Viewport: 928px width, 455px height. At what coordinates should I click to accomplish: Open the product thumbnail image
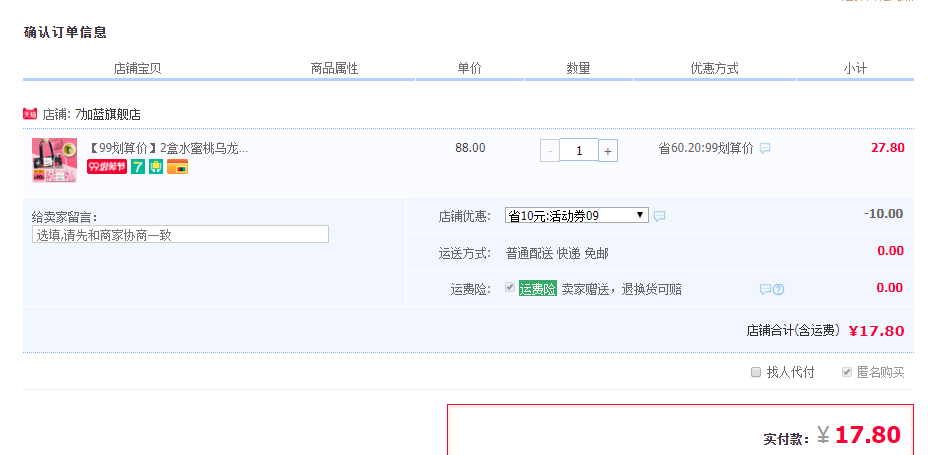(x=54, y=160)
